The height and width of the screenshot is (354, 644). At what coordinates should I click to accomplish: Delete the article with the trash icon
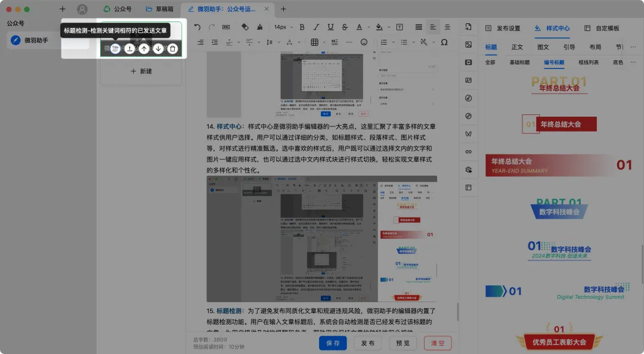coord(172,48)
